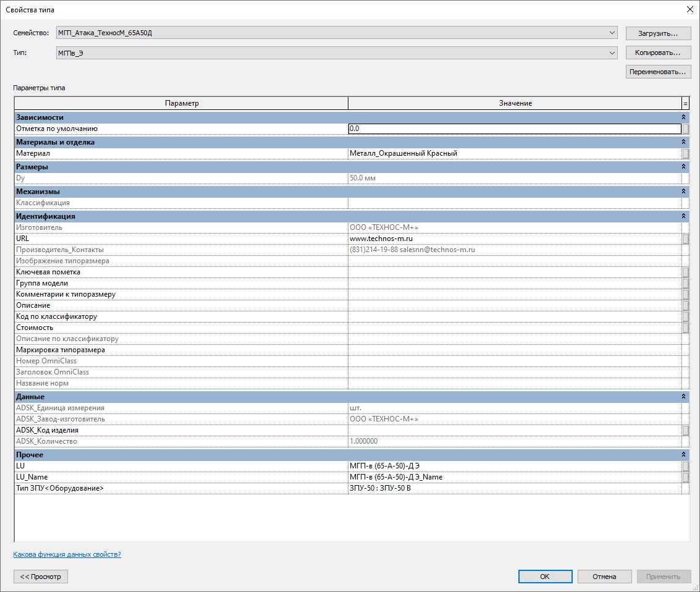
Task: Click the small button in the Ключевая пометка row
Action: (685, 273)
